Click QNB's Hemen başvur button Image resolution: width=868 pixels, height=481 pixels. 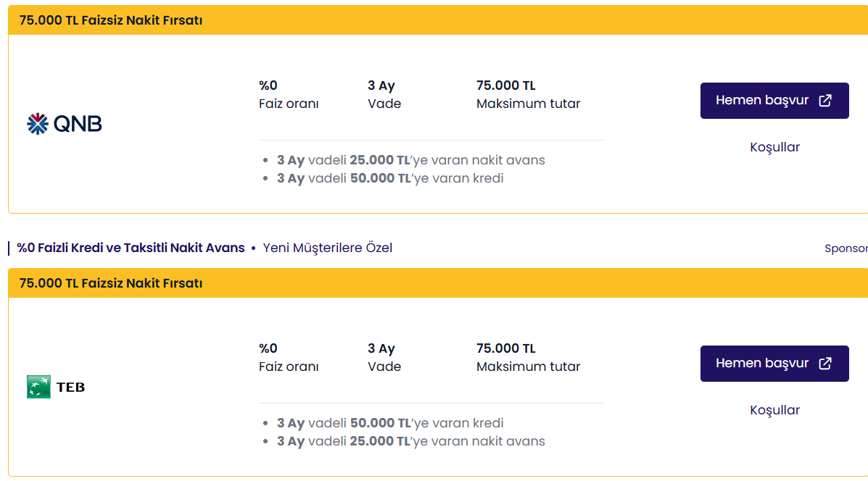(774, 100)
